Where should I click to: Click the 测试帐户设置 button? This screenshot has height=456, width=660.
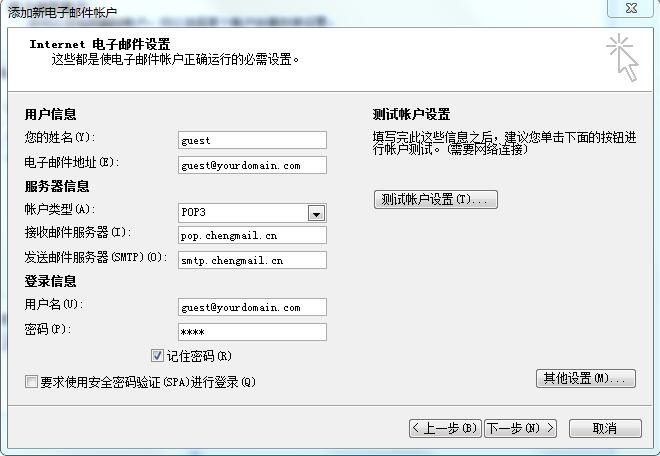pos(435,199)
